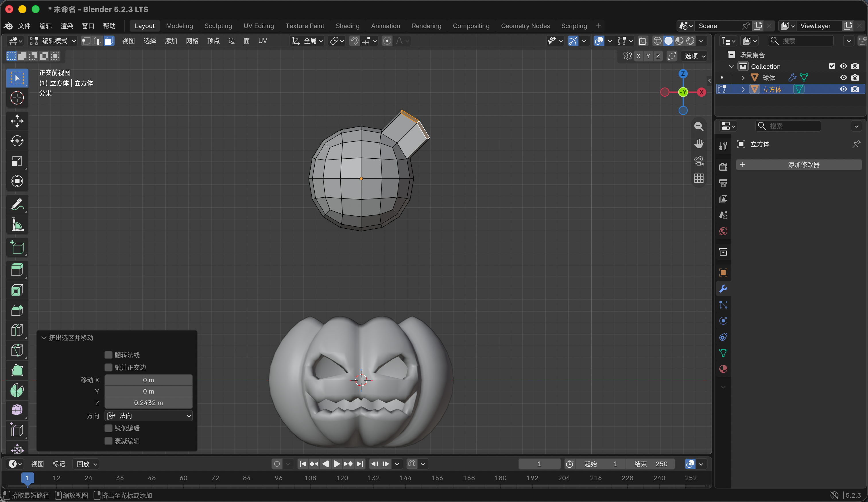This screenshot has width=868, height=502.
Task: Open the Material properties tab icon
Action: click(x=723, y=369)
